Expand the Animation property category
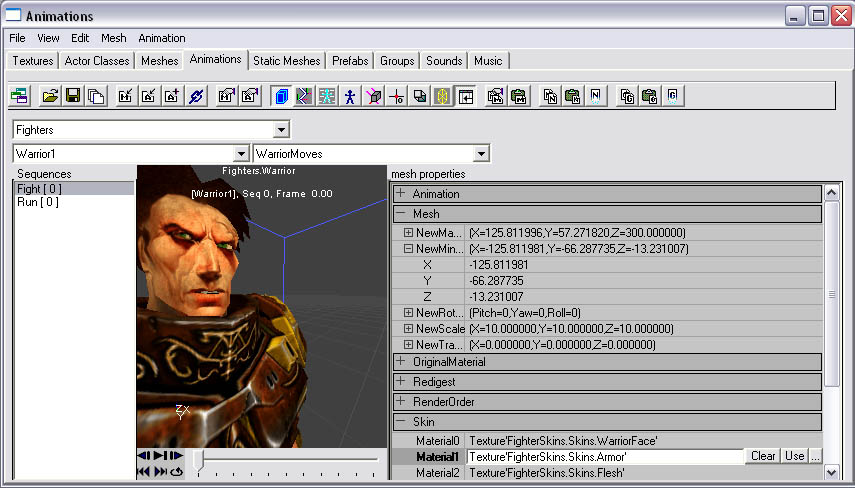The height and width of the screenshot is (488, 855). [x=401, y=193]
